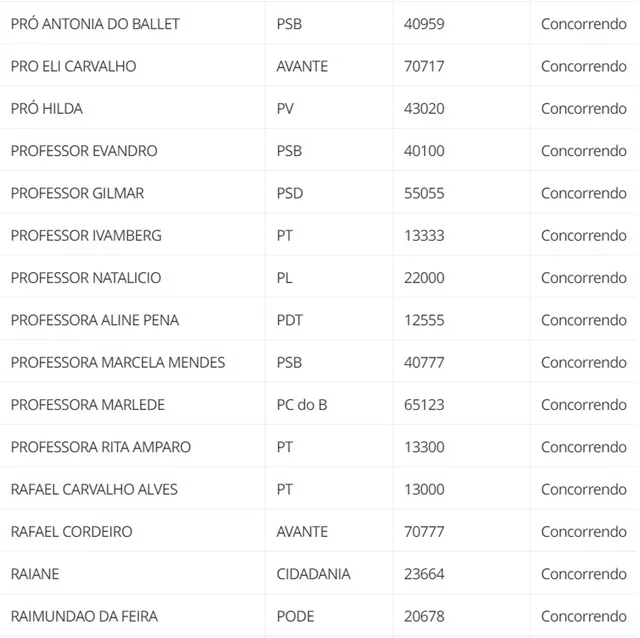Select candidate number 70777
The width and height of the screenshot is (640, 638).
[x=424, y=532]
